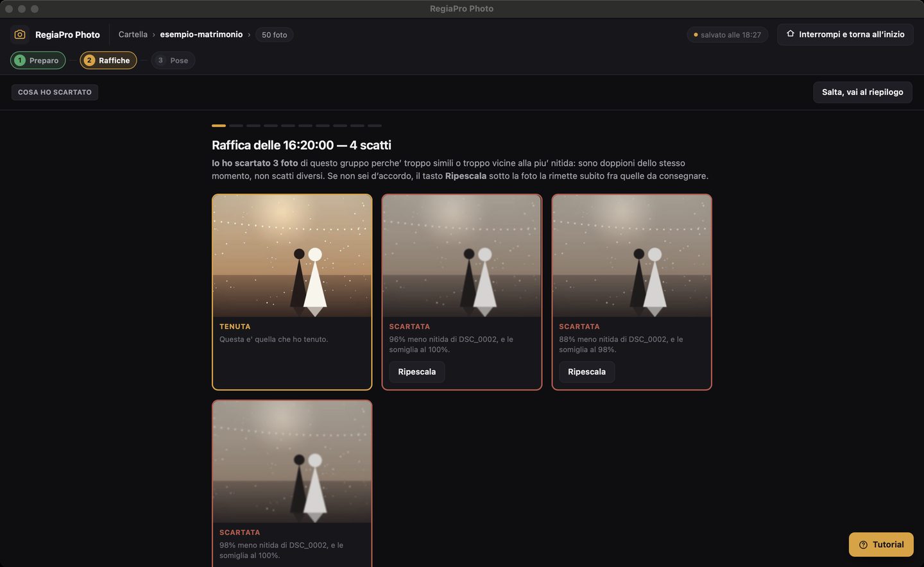Screen dimensions: 924x567
Task: Select the first yellow burst progress segment
Action: click(x=219, y=126)
